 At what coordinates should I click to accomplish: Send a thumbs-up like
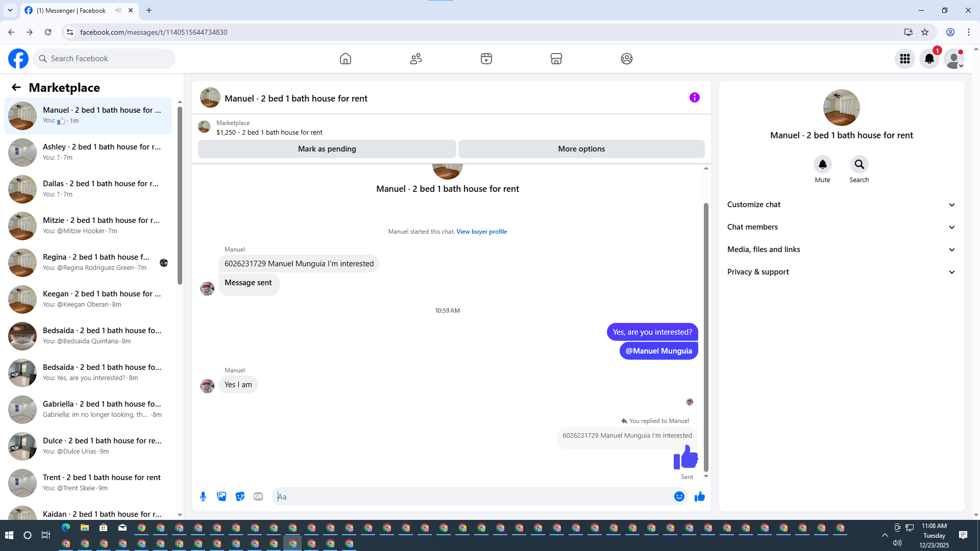699,496
